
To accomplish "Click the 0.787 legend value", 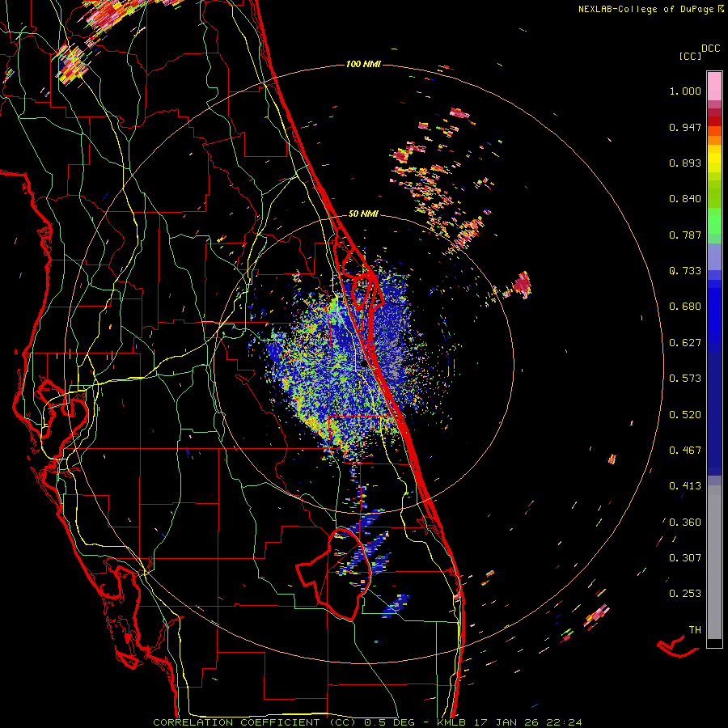I will (x=685, y=235).
